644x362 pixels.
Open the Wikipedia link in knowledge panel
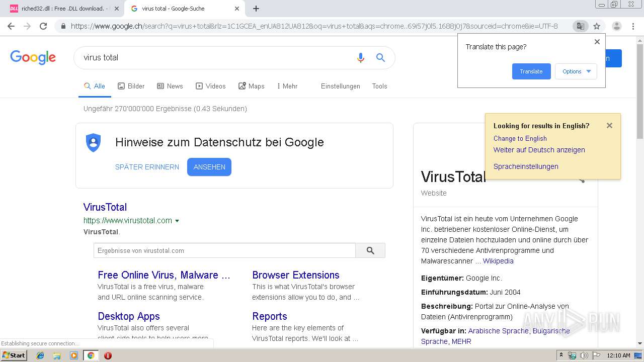[498, 261]
